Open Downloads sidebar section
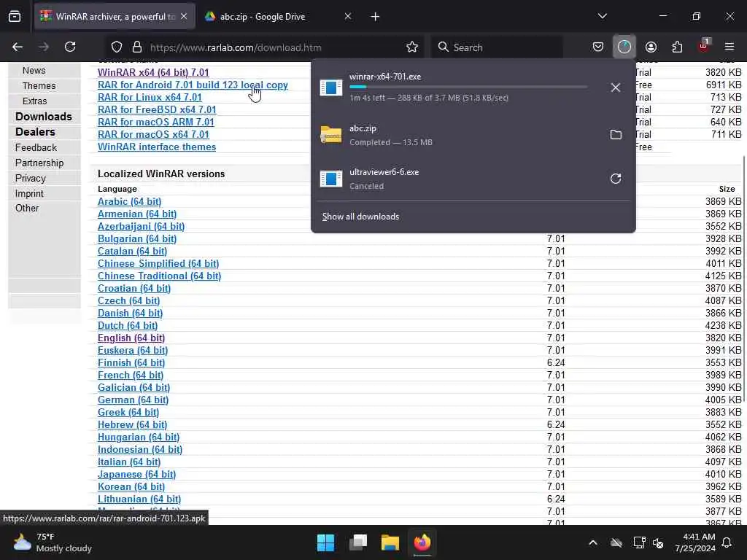Viewport: 747px width, 560px height. 43,117
